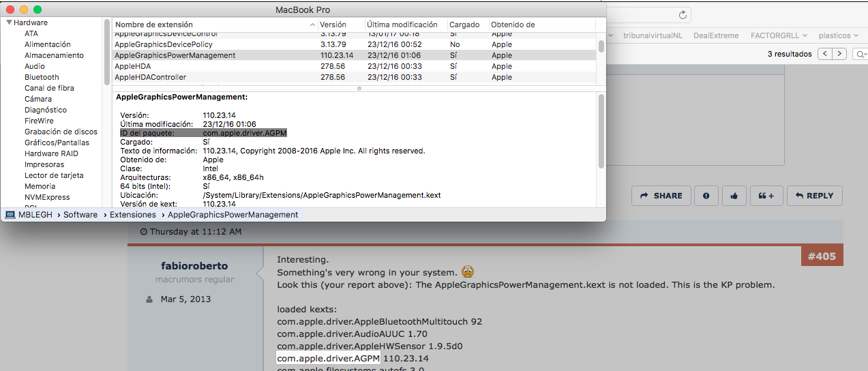The image size is (868, 371).
Task: Sort by Versión column header
Action: click(x=341, y=25)
